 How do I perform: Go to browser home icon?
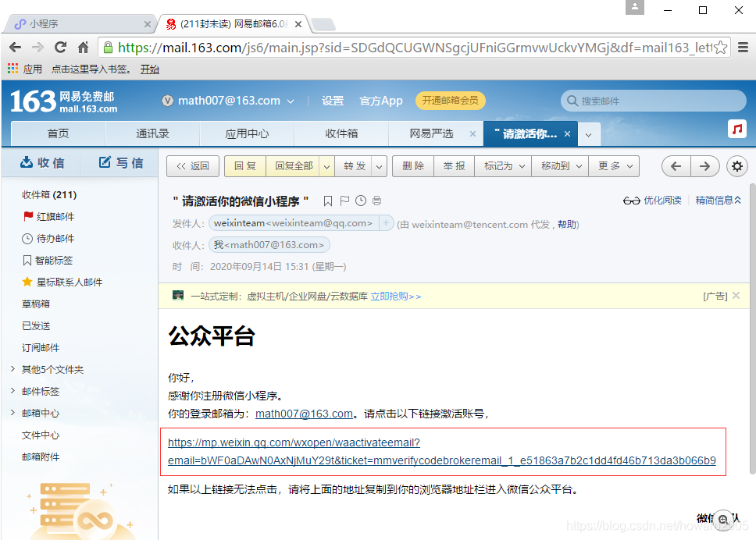click(x=84, y=47)
